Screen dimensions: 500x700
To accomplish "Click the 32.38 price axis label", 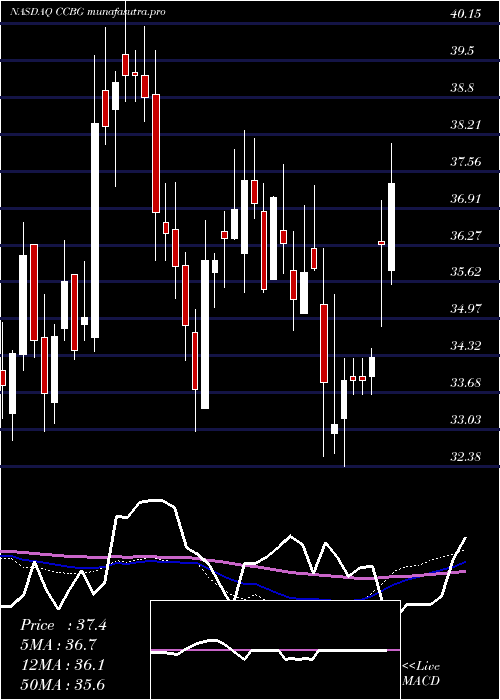I will coord(465,457).
